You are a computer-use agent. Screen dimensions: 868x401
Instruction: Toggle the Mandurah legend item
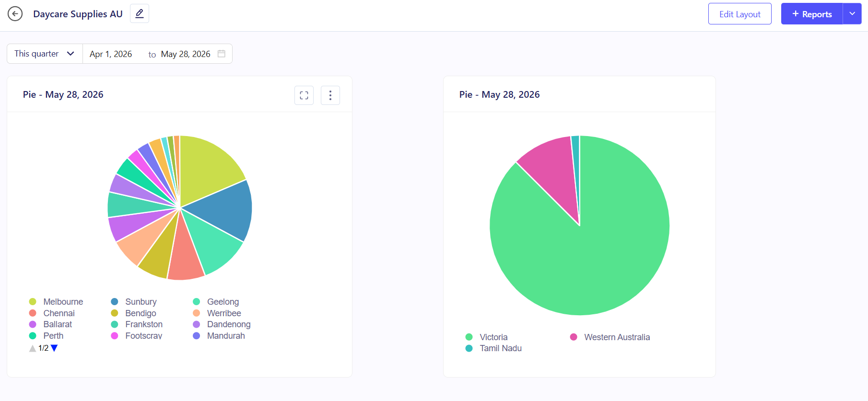coord(219,336)
